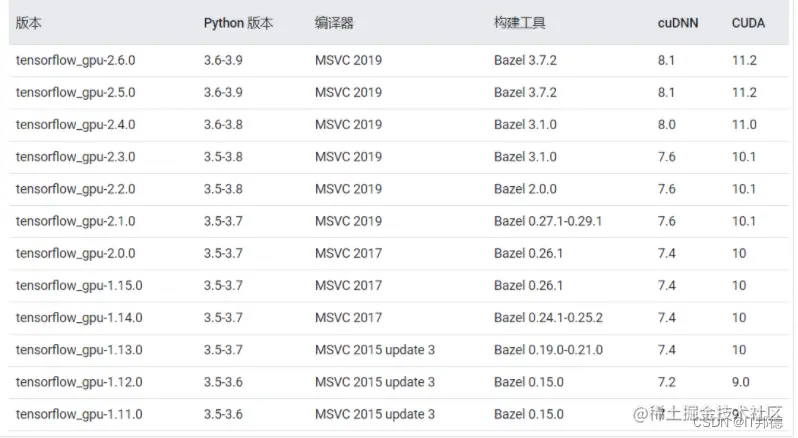Select the tensorflow_gpu-2.6.0 cell
798x438 pixels.
click(x=75, y=61)
